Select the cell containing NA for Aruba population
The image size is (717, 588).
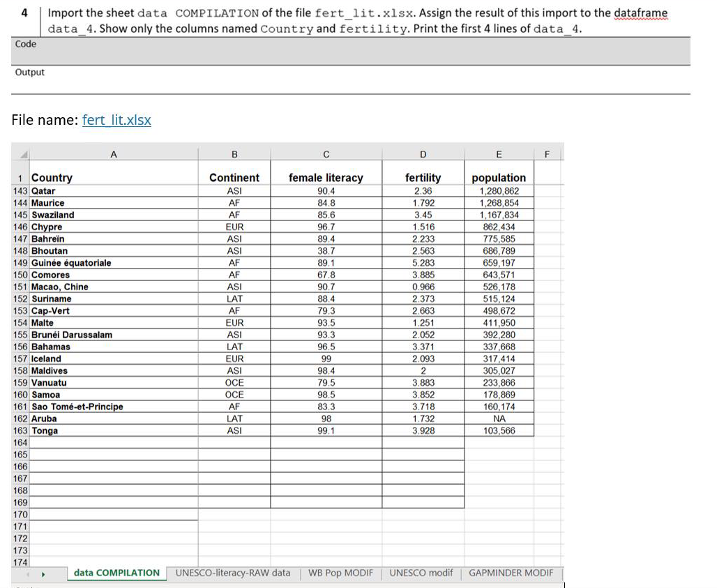pyautogui.click(x=498, y=418)
